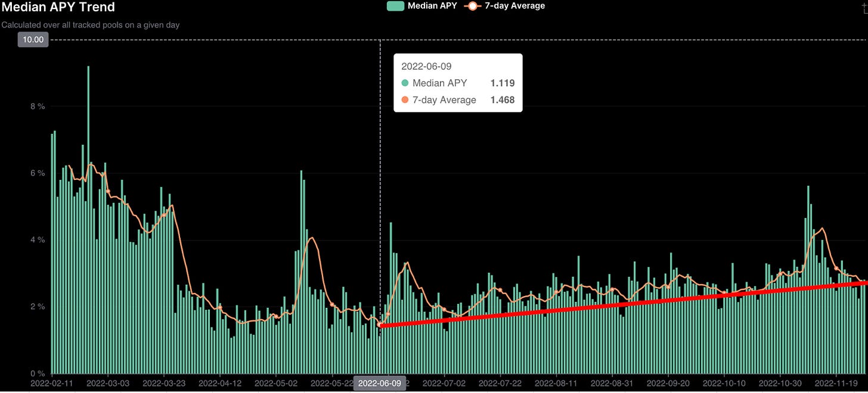Click the green Median APY legend swatch

tap(395, 6)
